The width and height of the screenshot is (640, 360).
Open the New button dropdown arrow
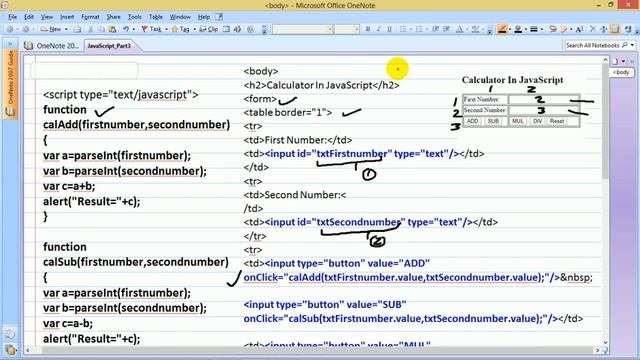(x=66, y=29)
